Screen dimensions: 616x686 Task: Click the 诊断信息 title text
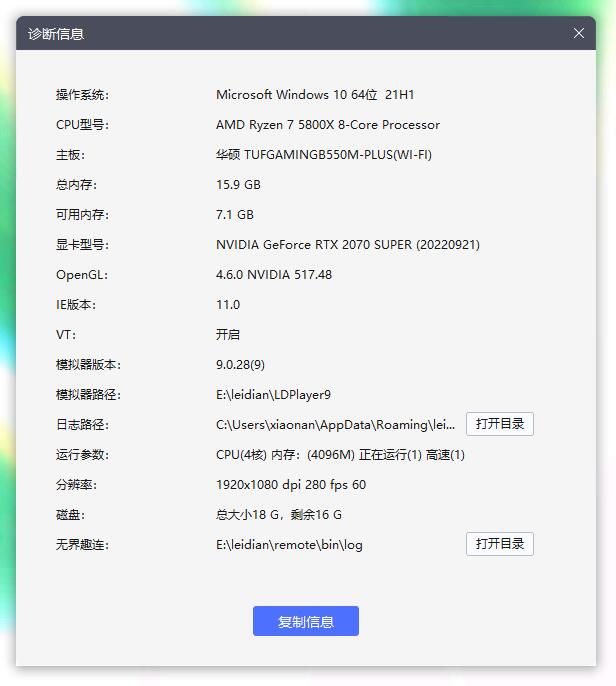(x=56, y=34)
